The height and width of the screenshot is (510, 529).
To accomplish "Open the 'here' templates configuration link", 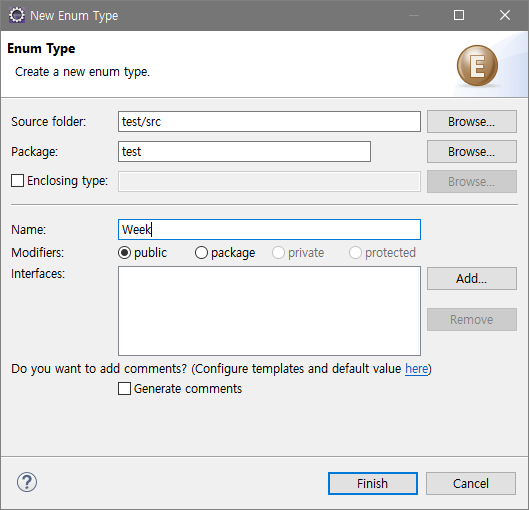I will [417, 369].
